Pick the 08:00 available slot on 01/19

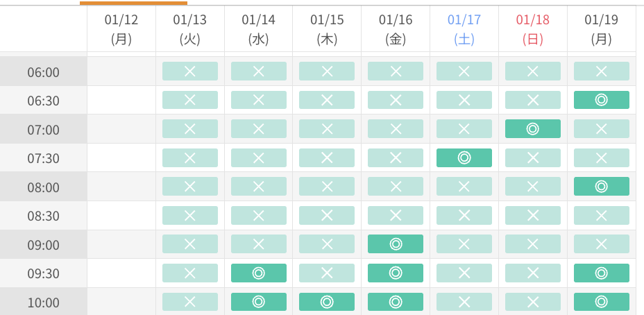point(601,187)
